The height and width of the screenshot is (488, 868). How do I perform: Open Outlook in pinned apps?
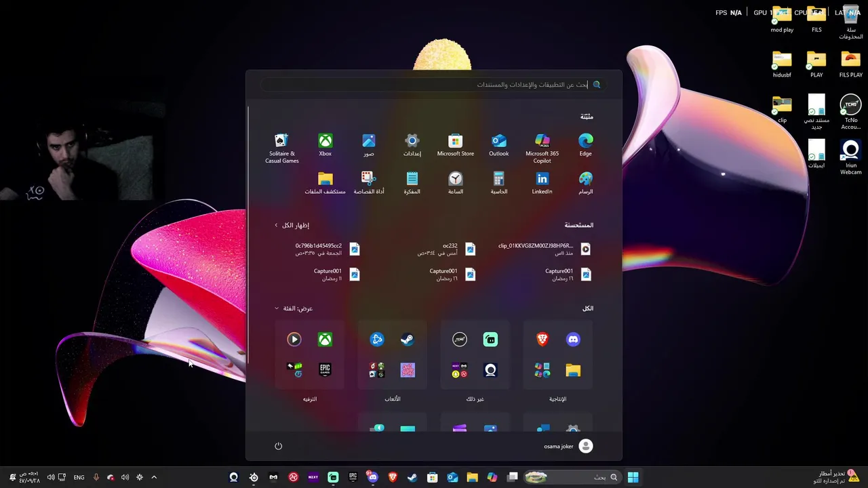[x=499, y=145]
